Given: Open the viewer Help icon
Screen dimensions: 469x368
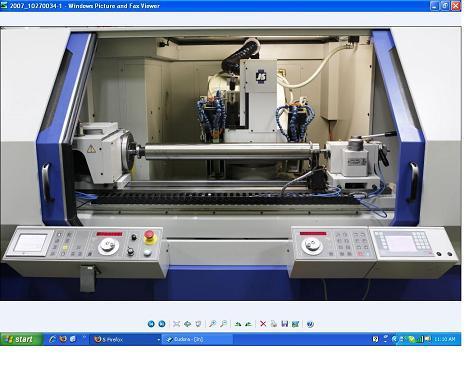Looking at the screenshot, I should click(310, 324).
